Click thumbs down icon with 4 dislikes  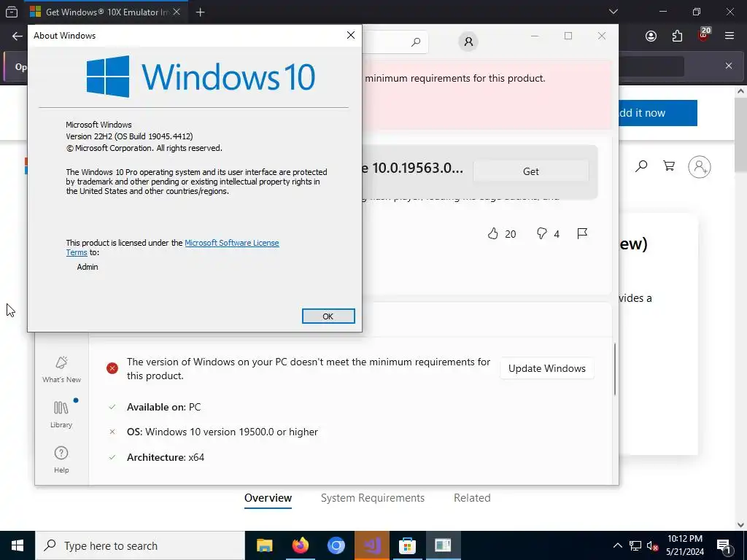click(x=542, y=233)
